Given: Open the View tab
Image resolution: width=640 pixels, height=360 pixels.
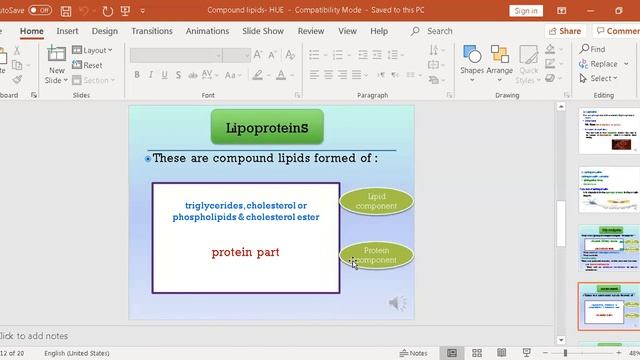Looking at the screenshot, I should [x=347, y=31].
